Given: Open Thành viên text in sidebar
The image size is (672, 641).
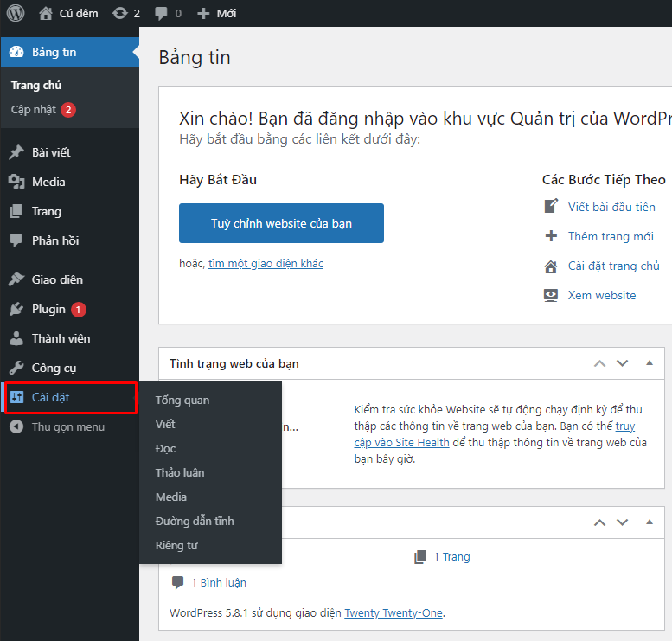Looking at the screenshot, I should pyautogui.click(x=61, y=338).
